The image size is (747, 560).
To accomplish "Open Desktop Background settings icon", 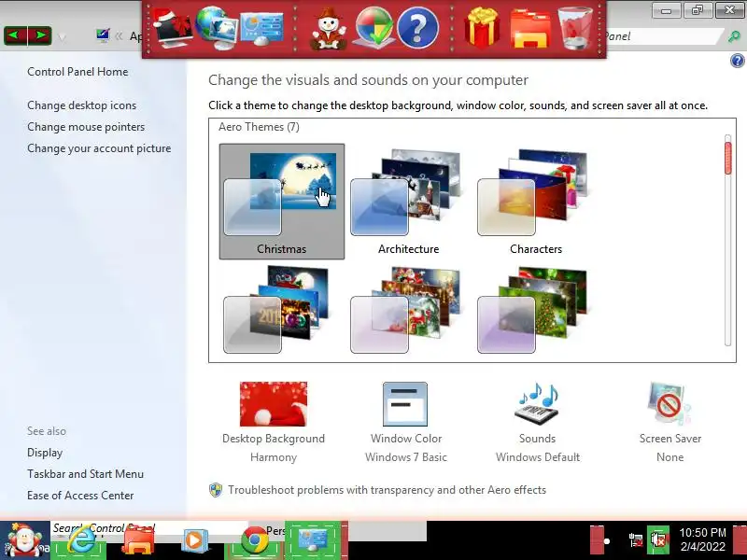I will click(x=274, y=404).
